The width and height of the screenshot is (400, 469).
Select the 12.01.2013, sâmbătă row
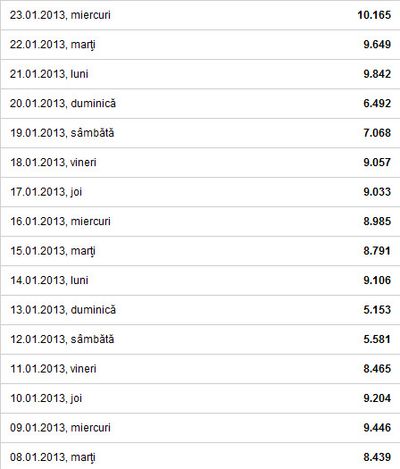coord(200,339)
